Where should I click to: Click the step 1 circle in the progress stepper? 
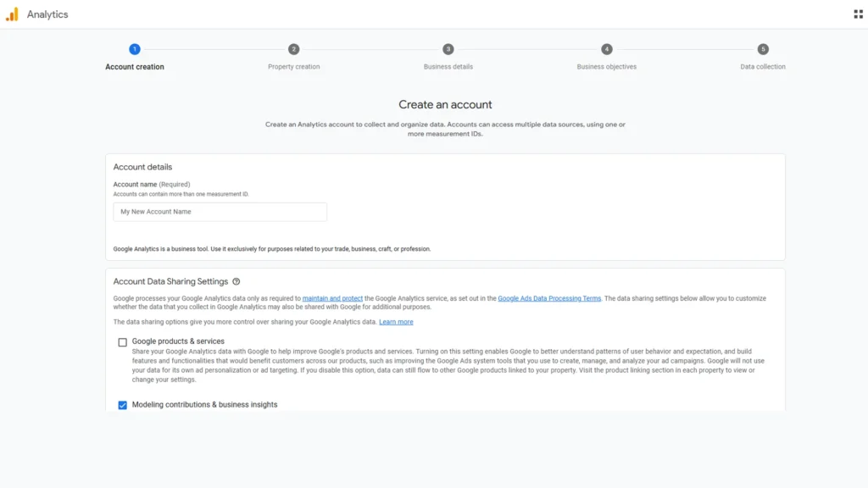135,49
